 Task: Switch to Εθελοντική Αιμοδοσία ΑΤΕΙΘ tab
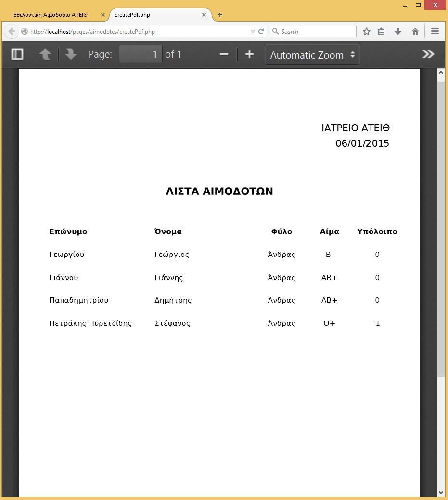[51, 15]
